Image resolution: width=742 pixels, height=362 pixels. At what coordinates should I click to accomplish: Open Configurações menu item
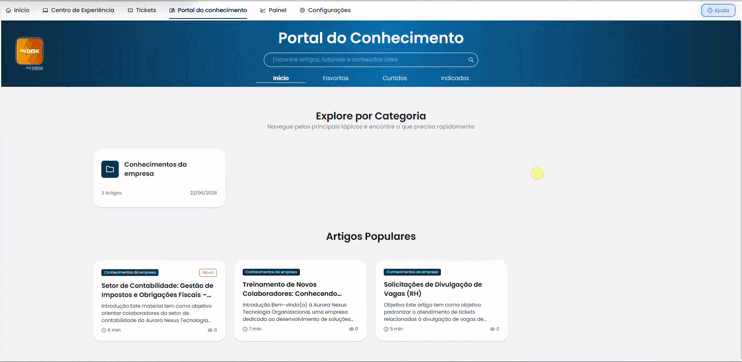(326, 10)
